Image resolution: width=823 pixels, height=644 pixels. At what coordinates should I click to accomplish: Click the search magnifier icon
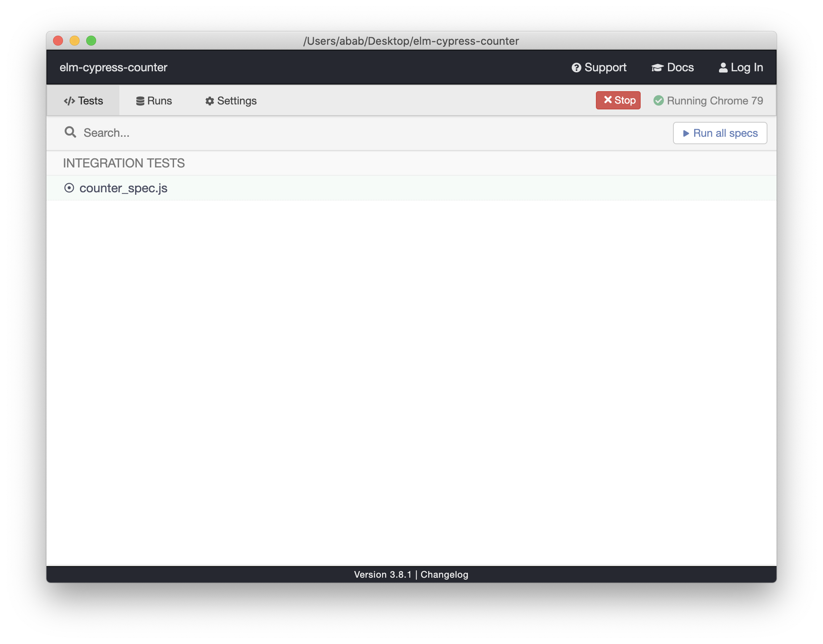tap(70, 132)
